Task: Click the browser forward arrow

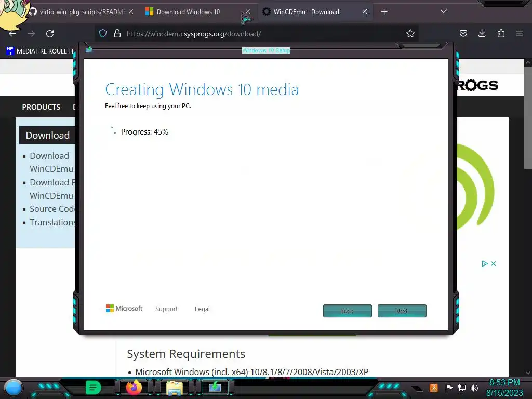Action: 31,34
